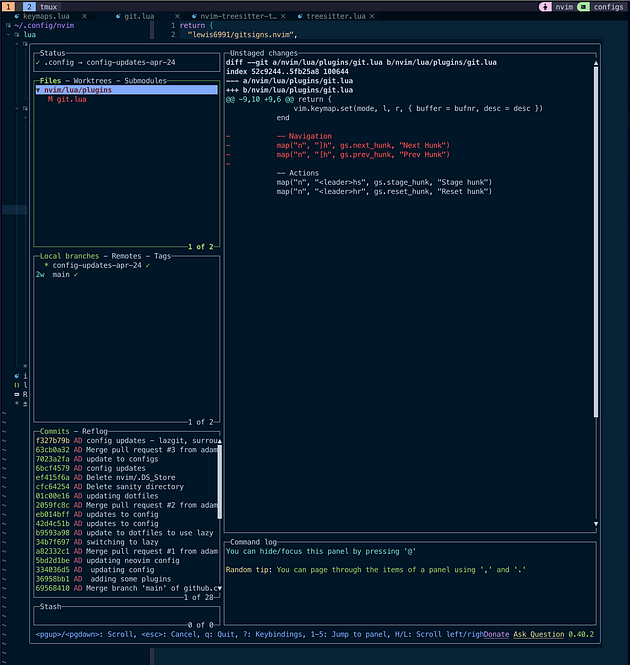630x665 pixels.
Task: Click the green terminal icon beside configs
Action: coord(583,7)
